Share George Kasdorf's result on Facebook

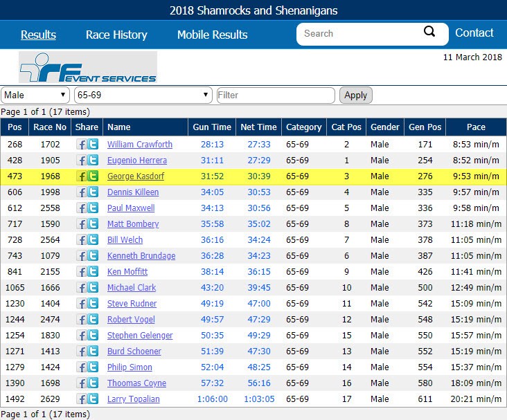(x=82, y=176)
